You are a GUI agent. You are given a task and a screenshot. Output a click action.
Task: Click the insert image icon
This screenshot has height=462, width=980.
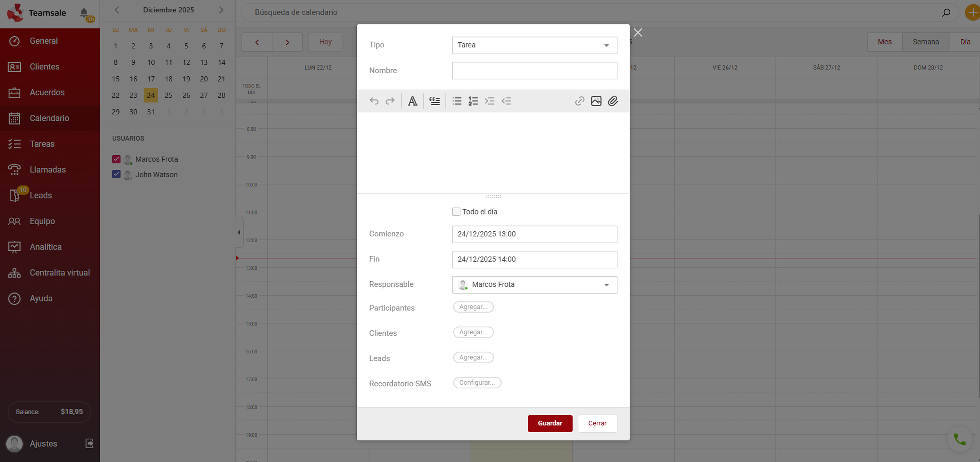coord(596,101)
